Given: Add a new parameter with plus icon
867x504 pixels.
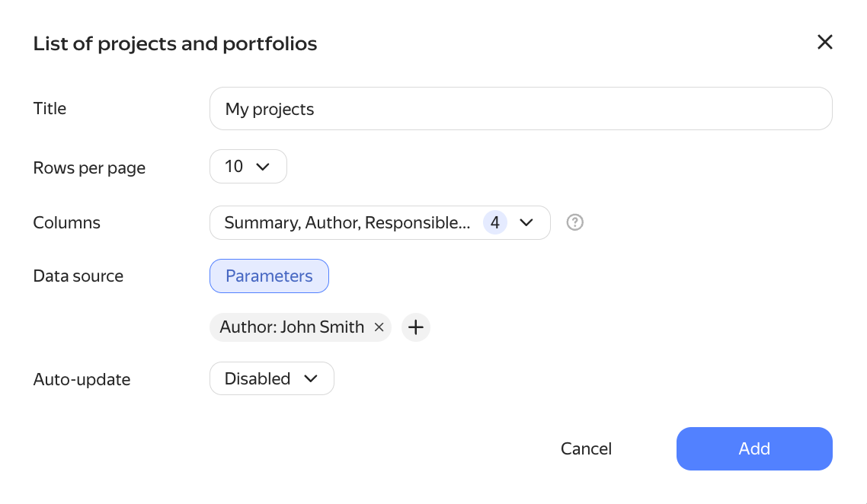Looking at the screenshot, I should (416, 327).
